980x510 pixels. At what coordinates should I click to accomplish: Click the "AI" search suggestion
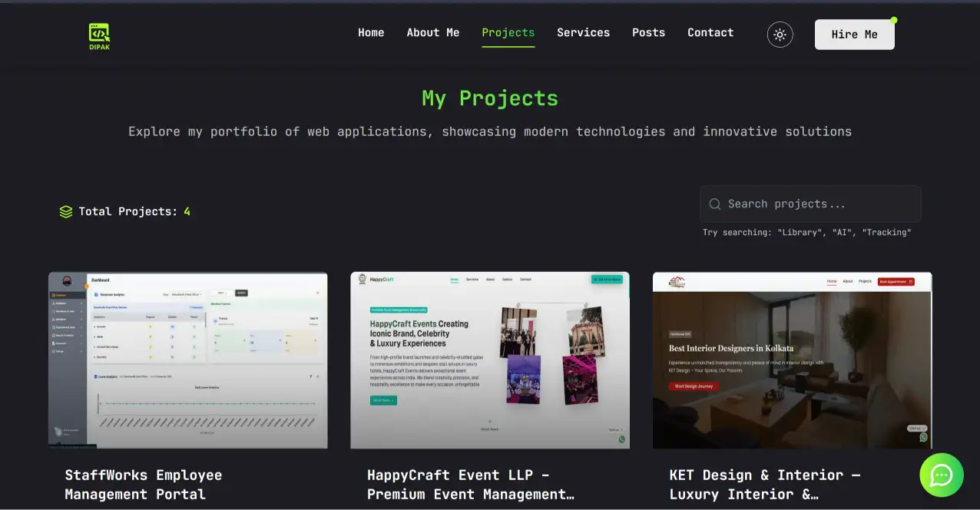[843, 232]
